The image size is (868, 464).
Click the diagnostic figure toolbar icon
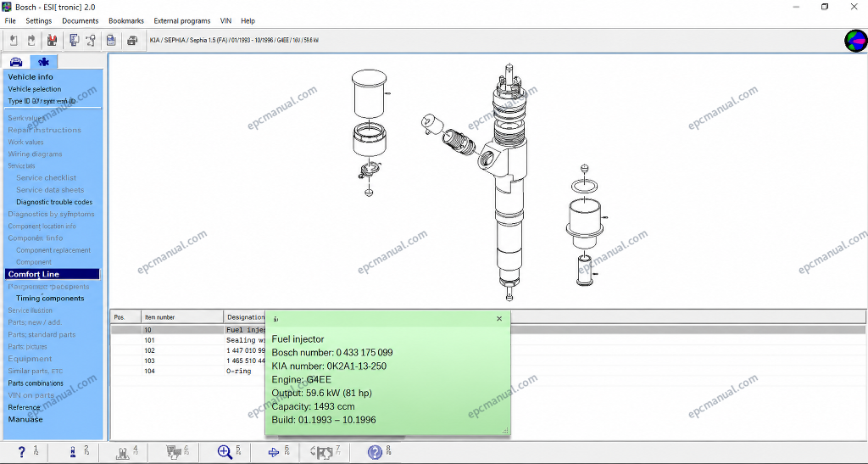tap(91, 41)
